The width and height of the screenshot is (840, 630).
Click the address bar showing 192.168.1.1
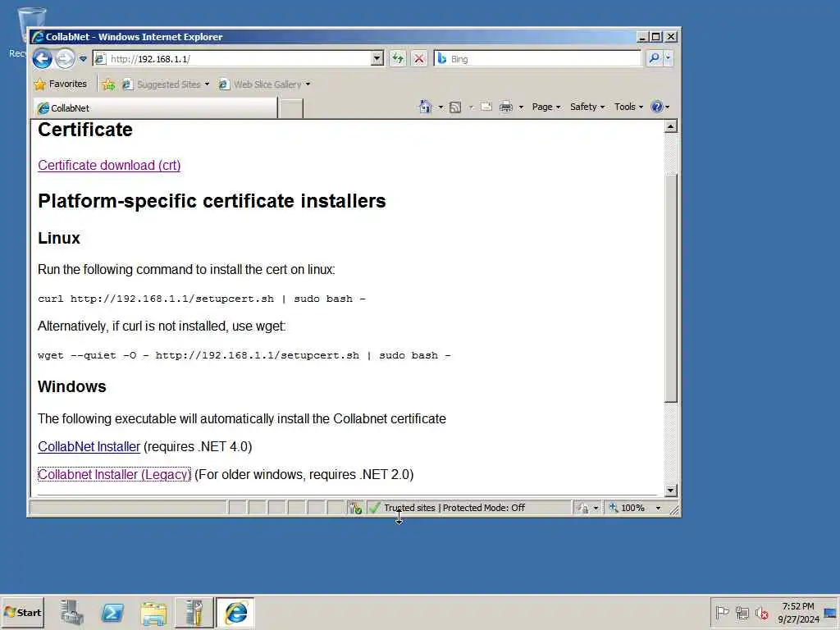(232, 59)
